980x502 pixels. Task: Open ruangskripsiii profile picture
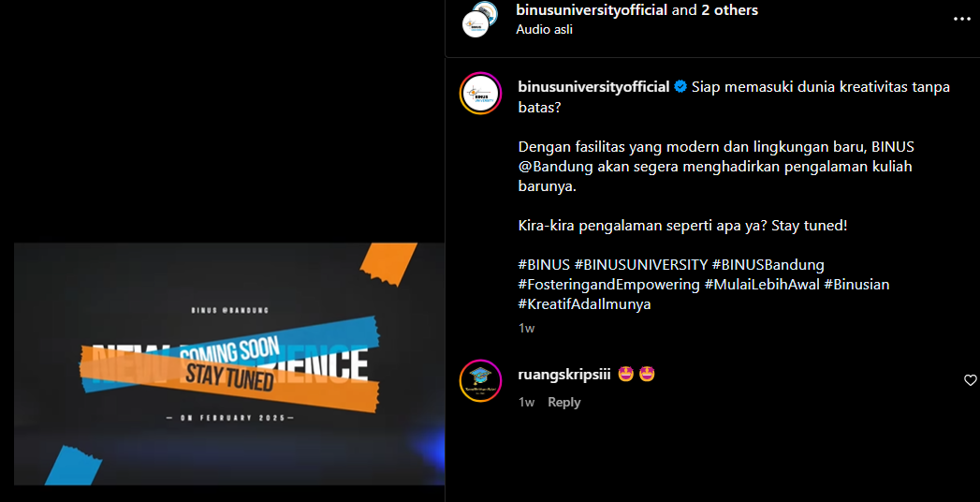pyautogui.click(x=480, y=380)
